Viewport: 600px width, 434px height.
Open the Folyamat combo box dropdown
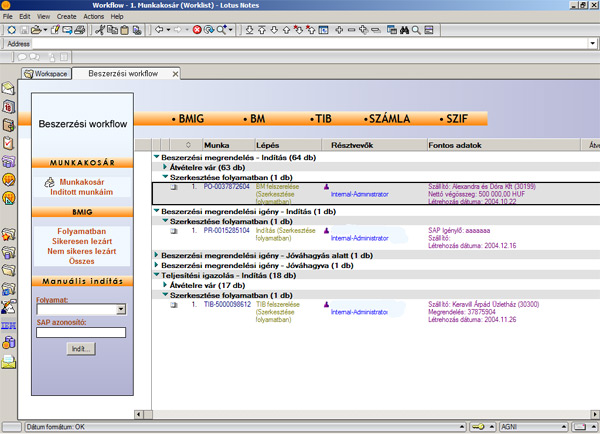121,309
